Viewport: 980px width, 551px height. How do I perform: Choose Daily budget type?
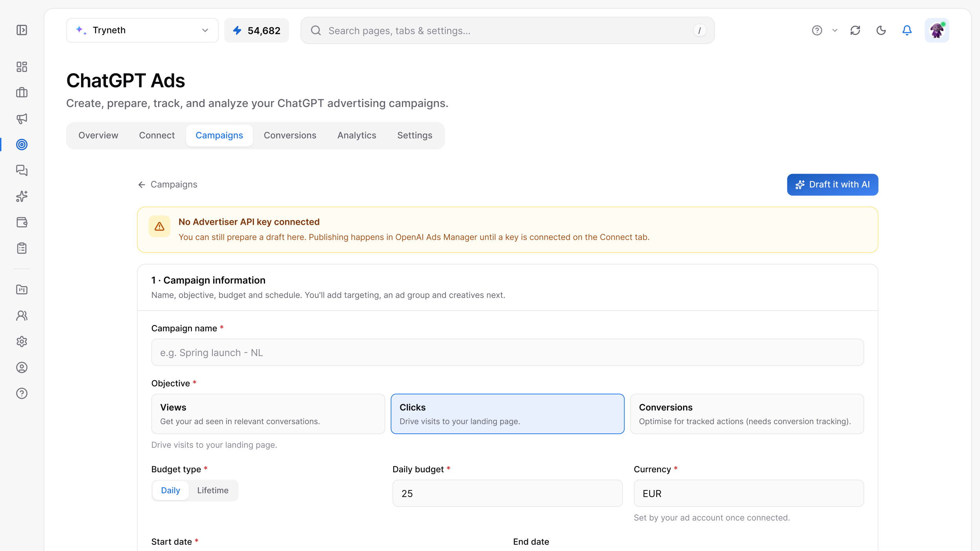pyautogui.click(x=170, y=490)
